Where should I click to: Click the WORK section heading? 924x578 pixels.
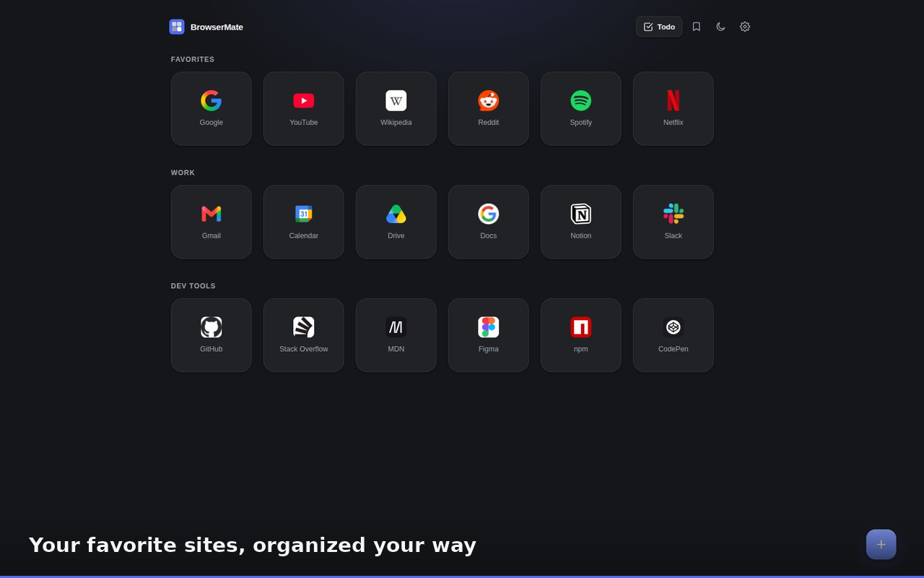pos(183,173)
